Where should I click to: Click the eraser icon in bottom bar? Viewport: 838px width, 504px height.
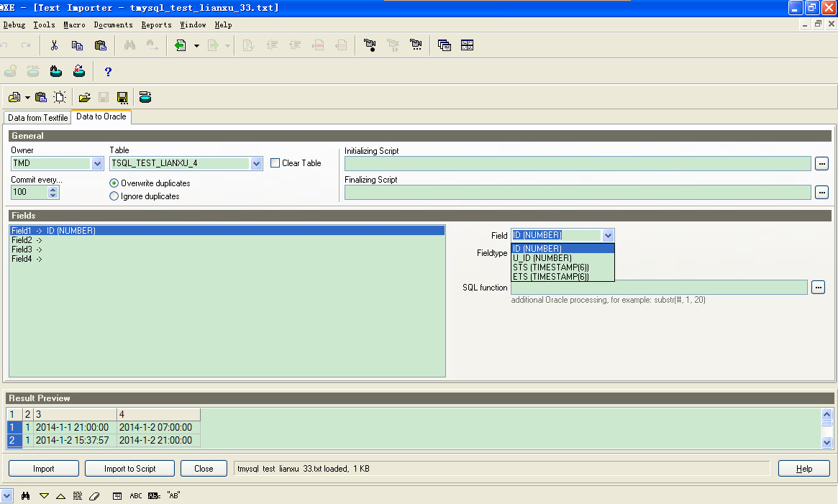coord(94,496)
